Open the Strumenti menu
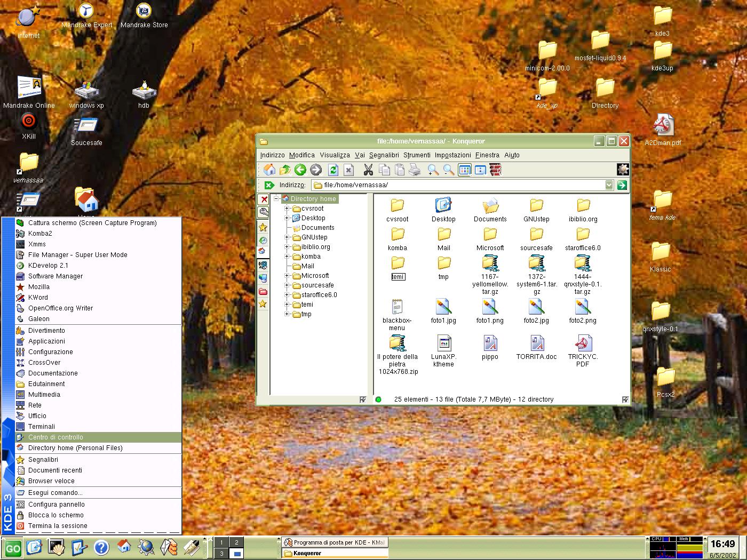 coord(417,155)
